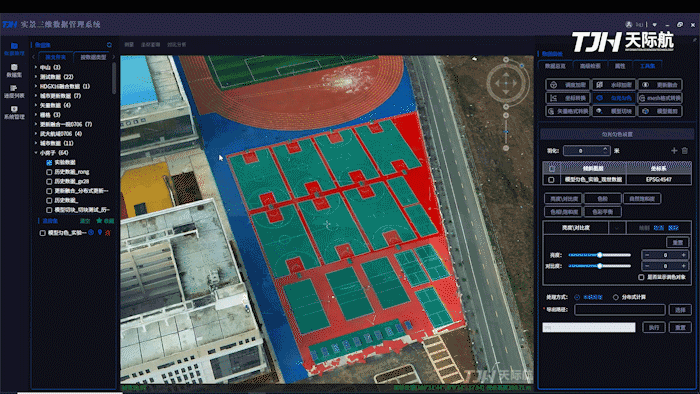700x394 pixels.
Task: Check the 历史数据_rong checkbox
Action: click(49, 172)
